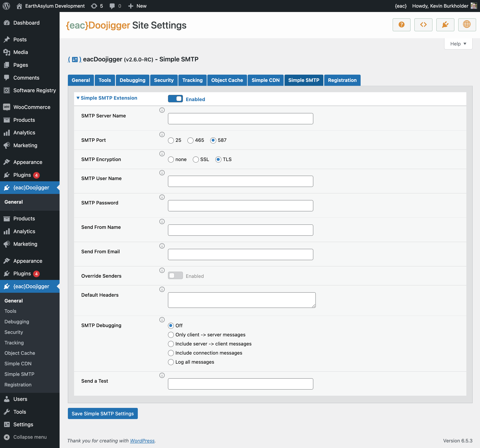
Task: Click the orange question mark help icon
Action: [x=401, y=25]
